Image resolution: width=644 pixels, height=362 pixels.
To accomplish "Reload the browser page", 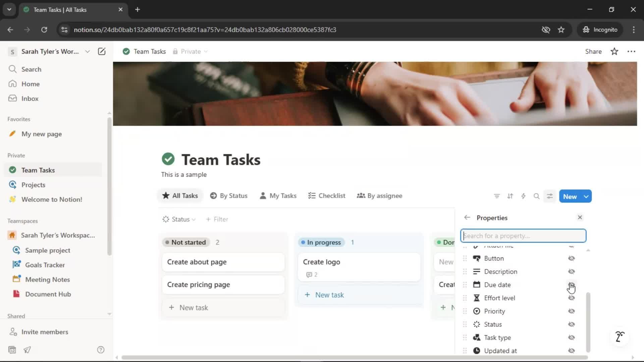I will 44,29.
